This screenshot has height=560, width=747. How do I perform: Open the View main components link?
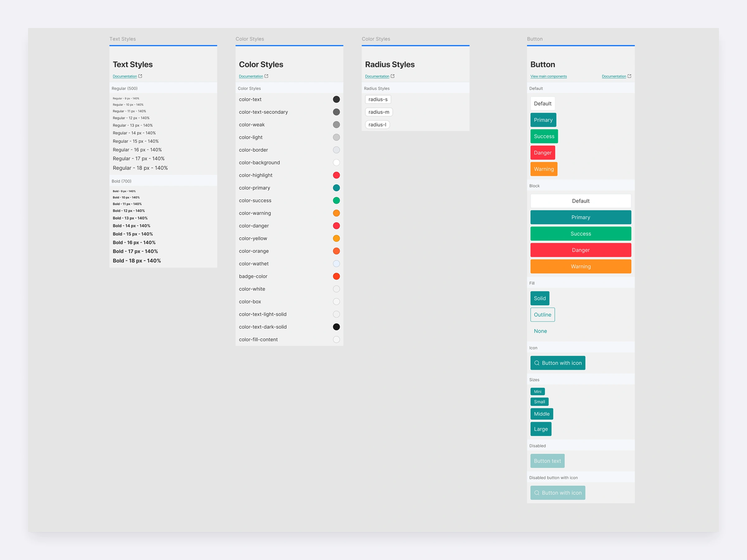(548, 76)
